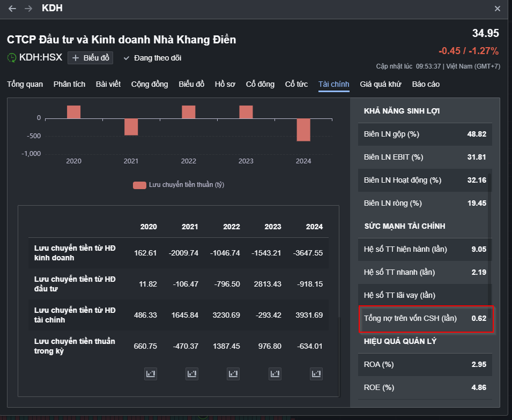Go to the Báo cáo tab
This screenshot has width=512, height=420.
(x=426, y=84)
